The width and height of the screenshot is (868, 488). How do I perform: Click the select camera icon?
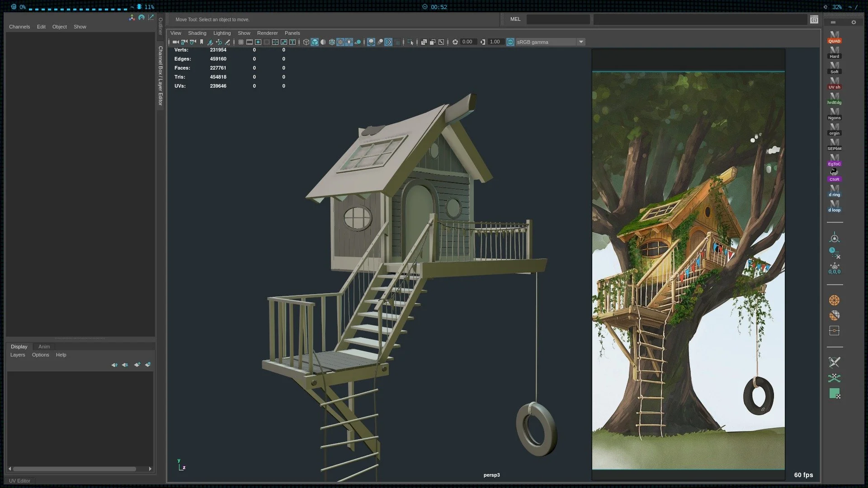coord(176,42)
